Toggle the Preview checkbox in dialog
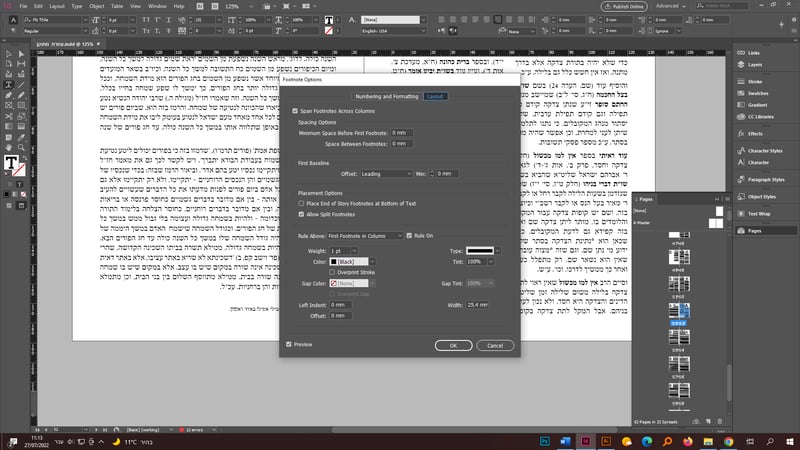Screen dimensions: 800x450 289,344
